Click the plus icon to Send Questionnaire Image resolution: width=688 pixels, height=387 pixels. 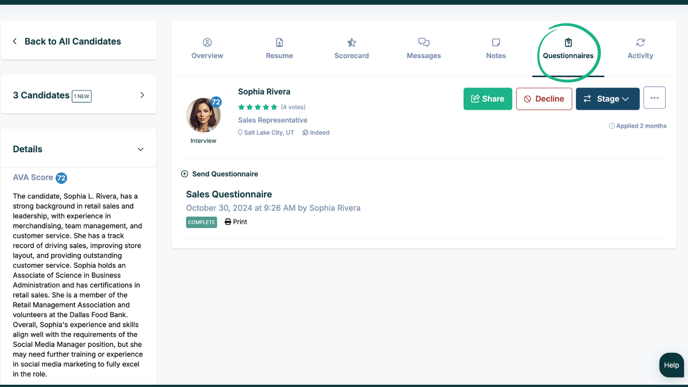(x=184, y=174)
